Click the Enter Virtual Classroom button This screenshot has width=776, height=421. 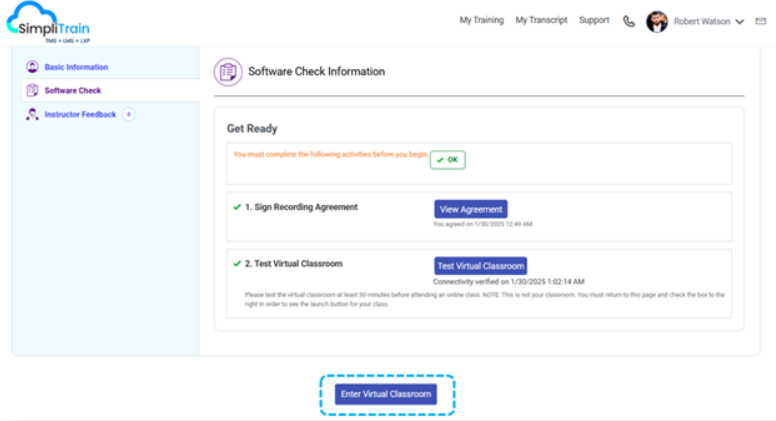tap(386, 394)
